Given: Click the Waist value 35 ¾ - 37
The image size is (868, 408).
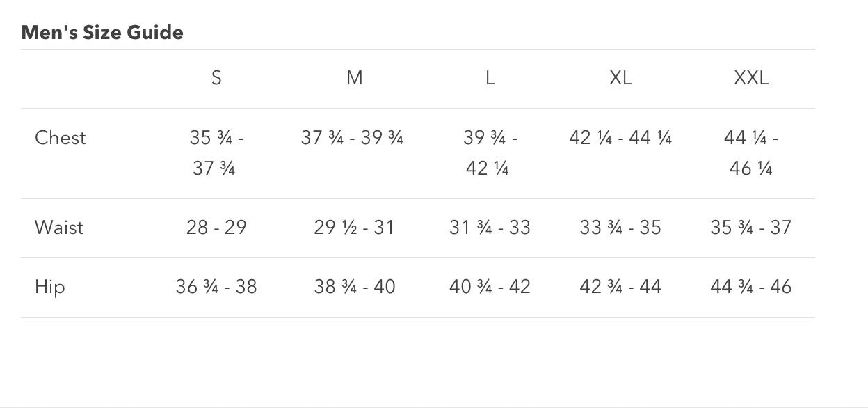Looking at the screenshot, I should [751, 228].
